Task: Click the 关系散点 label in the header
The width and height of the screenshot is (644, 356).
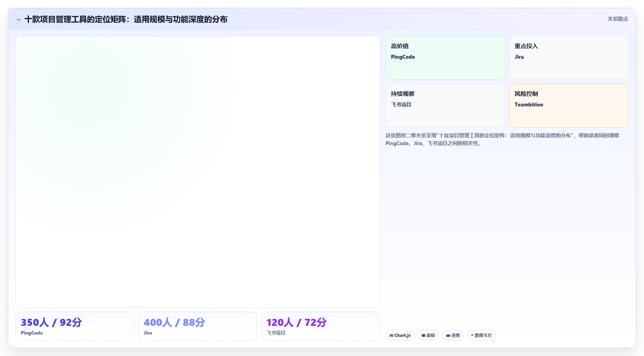Action: point(617,19)
